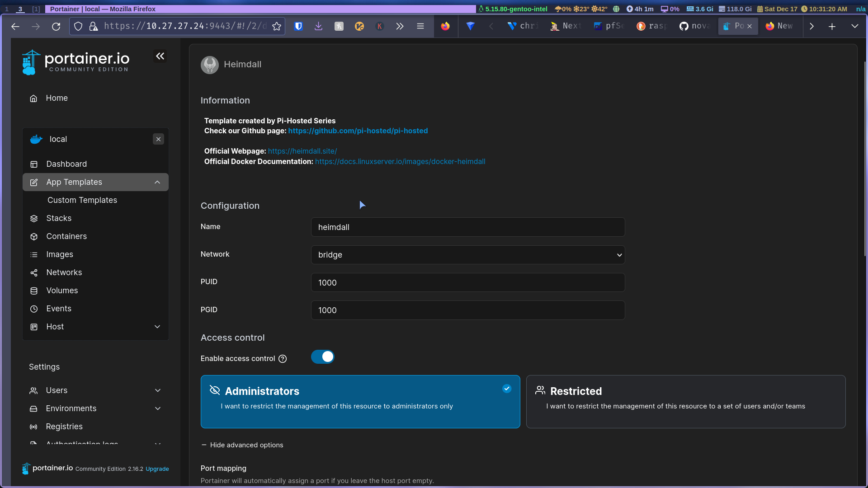Open Home in the sidebar
Viewport: 868px width, 488px height.
(x=57, y=98)
